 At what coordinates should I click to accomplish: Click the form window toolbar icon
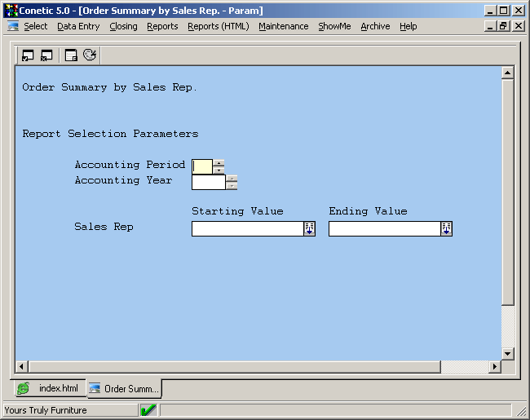coord(72,55)
